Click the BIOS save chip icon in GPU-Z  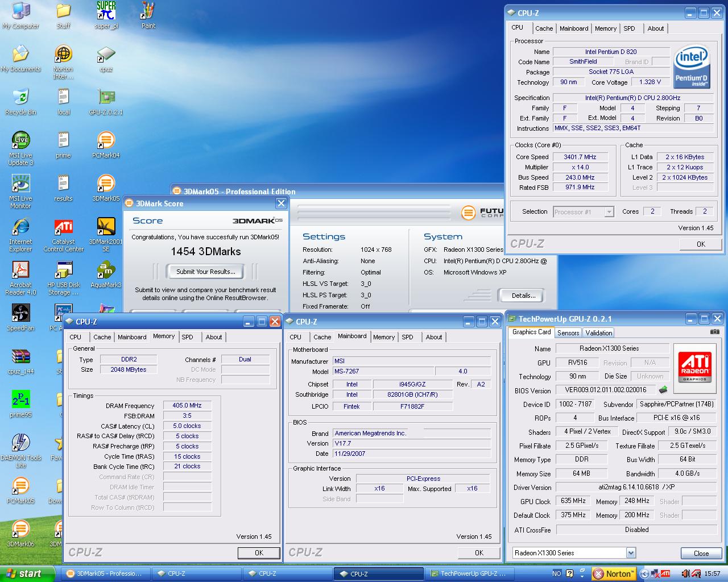663,390
